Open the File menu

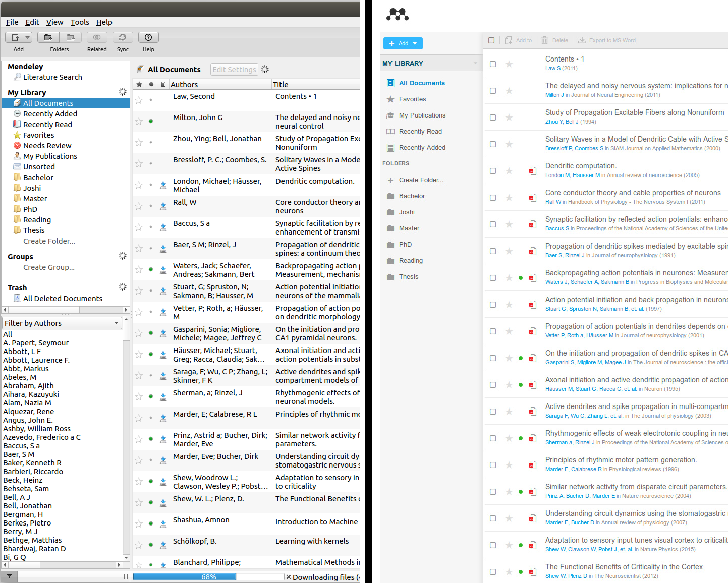click(x=12, y=22)
